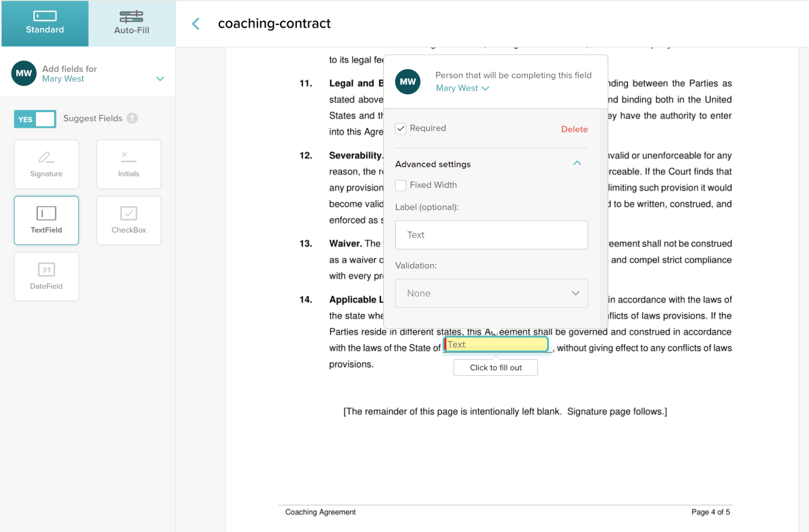
Task: Switch to the Standard tab
Action: [45, 23]
